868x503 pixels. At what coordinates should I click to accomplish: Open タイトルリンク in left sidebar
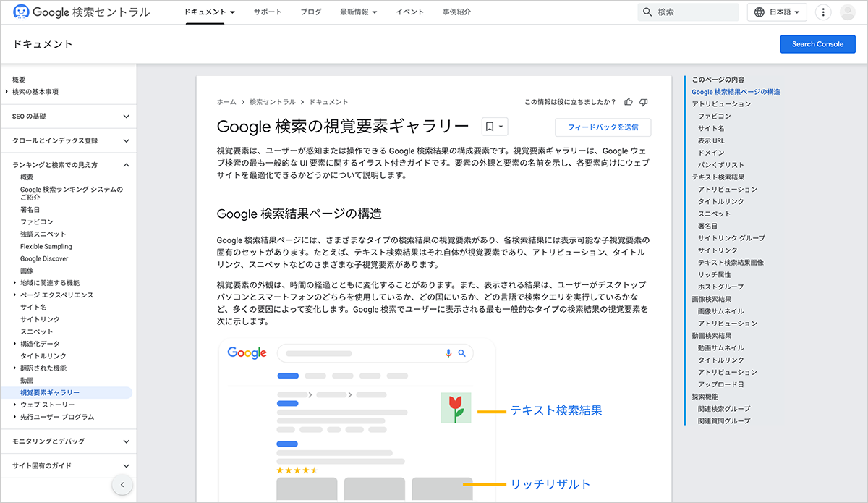(x=43, y=356)
